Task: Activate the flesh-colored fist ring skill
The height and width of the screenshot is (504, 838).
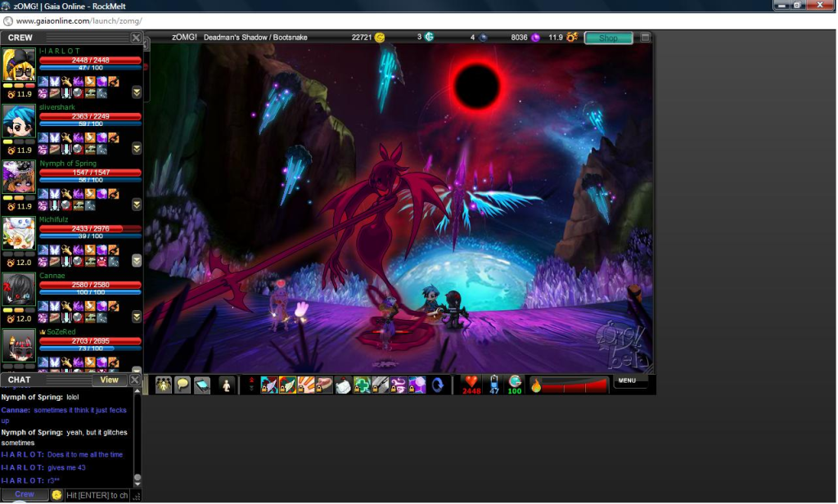Action: [x=324, y=385]
